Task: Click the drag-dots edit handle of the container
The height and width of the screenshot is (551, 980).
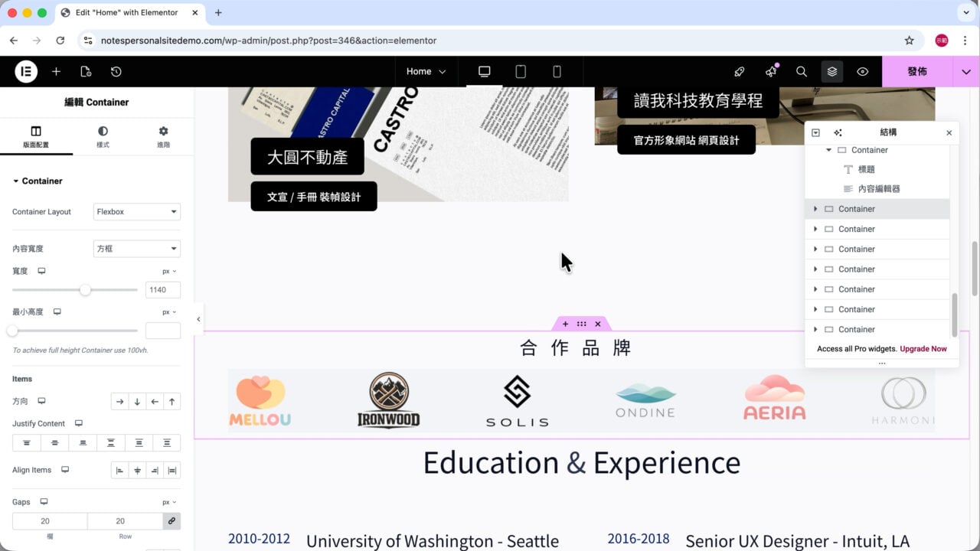Action: point(582,324)
